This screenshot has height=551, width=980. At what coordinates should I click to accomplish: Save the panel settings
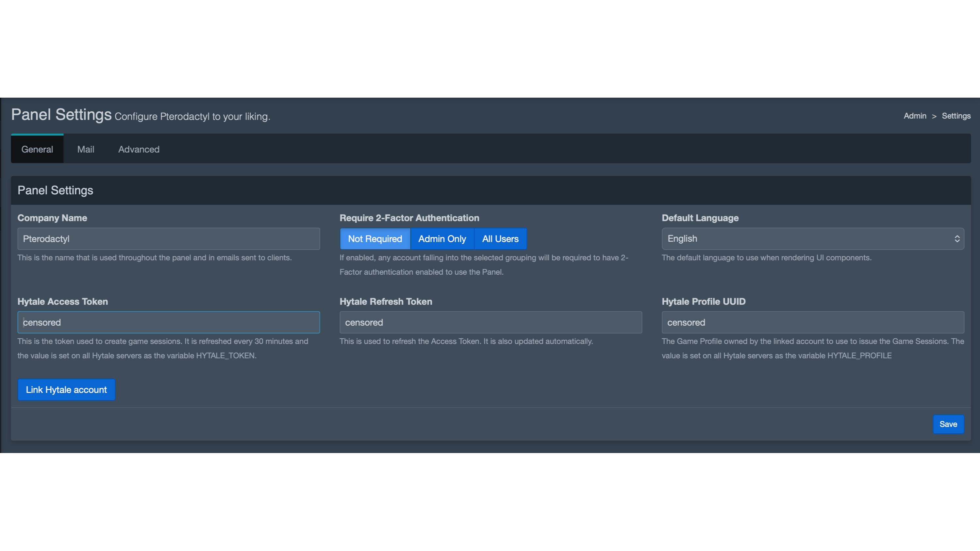[x=948, y=424]
